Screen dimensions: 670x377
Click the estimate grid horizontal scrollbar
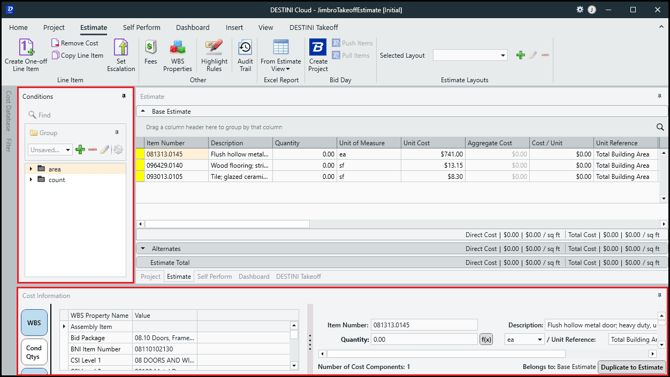click(x=227, y=224)
